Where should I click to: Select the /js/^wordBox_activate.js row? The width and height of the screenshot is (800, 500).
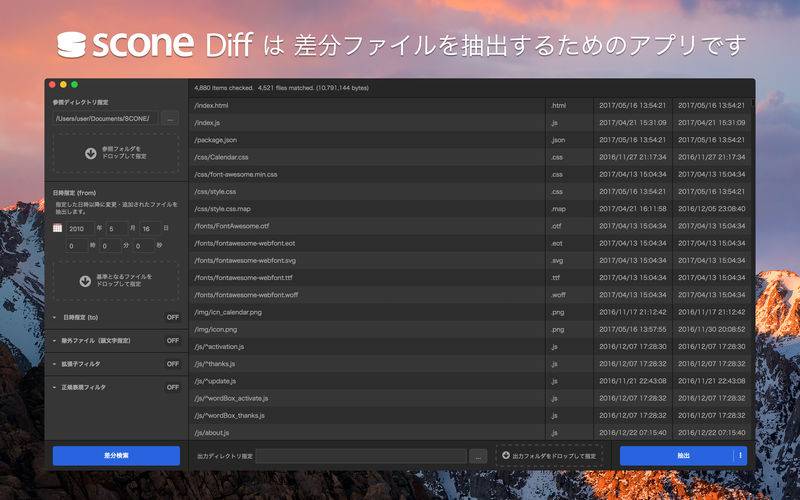point(471,398)
